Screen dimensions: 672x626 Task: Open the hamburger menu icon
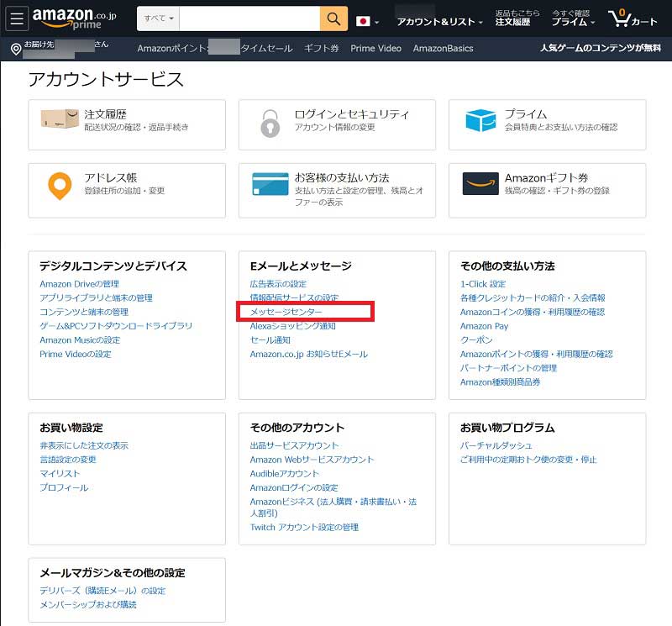pyautogui.click(x=17, y=18)
